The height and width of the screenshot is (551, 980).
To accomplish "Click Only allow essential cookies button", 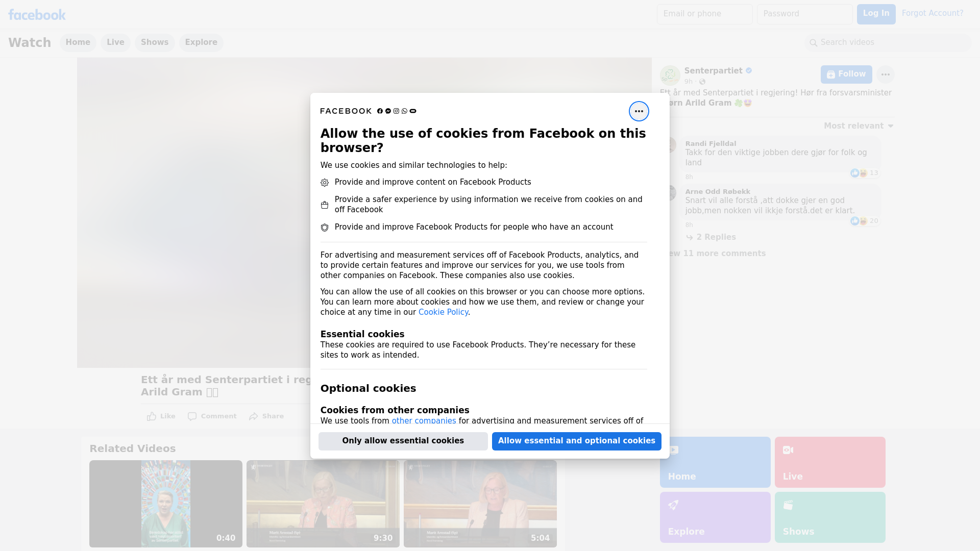I will [x=403, y=441].
